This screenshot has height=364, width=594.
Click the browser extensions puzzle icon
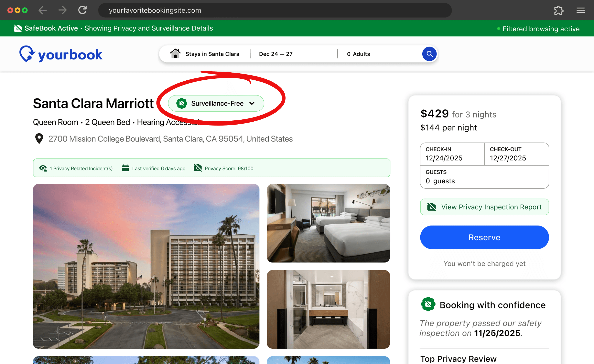(x=559, y=10)
